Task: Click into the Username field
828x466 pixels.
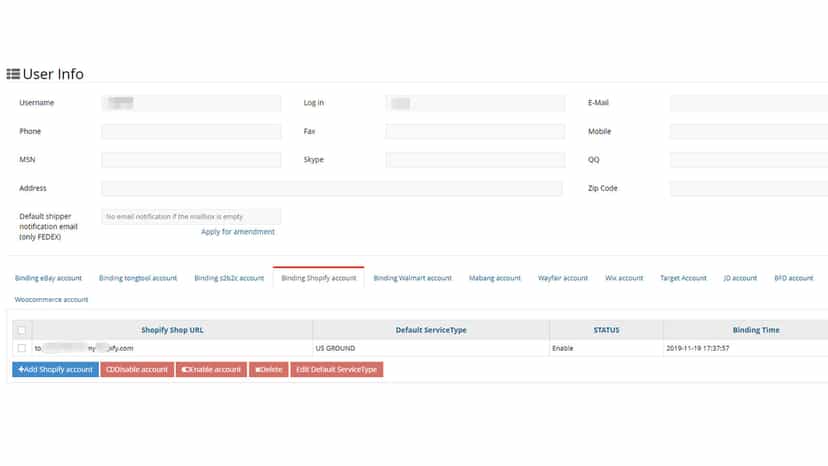Action: (x=191, y=103)
